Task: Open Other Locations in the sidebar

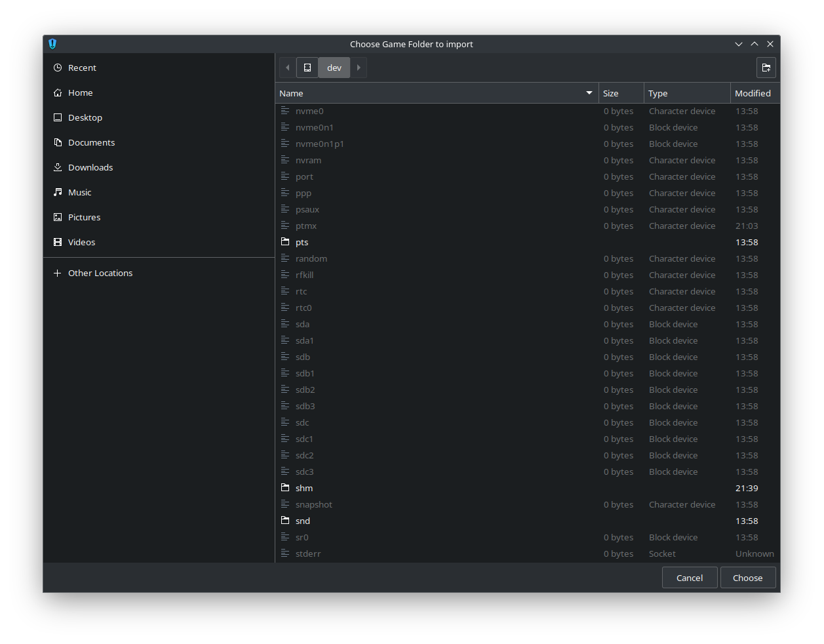Action: click(100, 273)
